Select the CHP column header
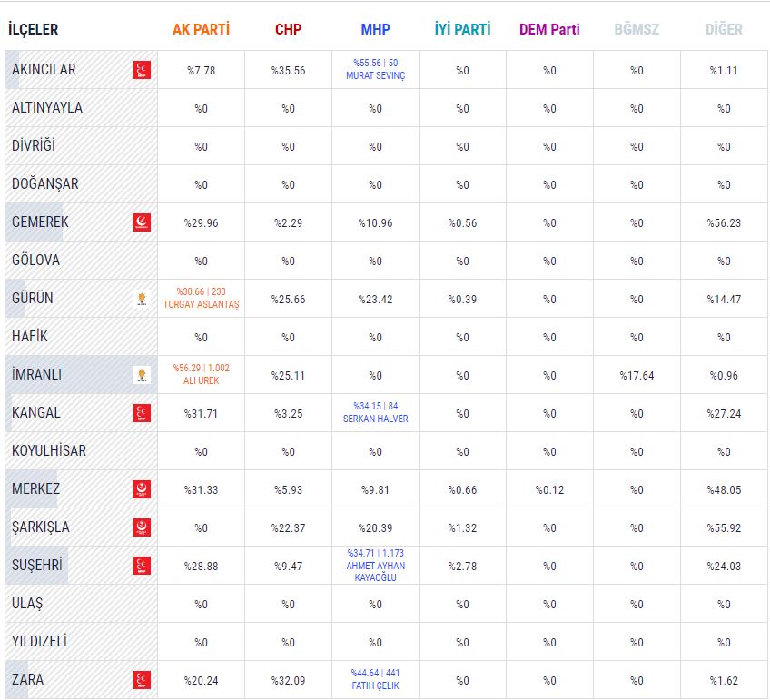The image size is (770, 700). click(x=288, y=30)
